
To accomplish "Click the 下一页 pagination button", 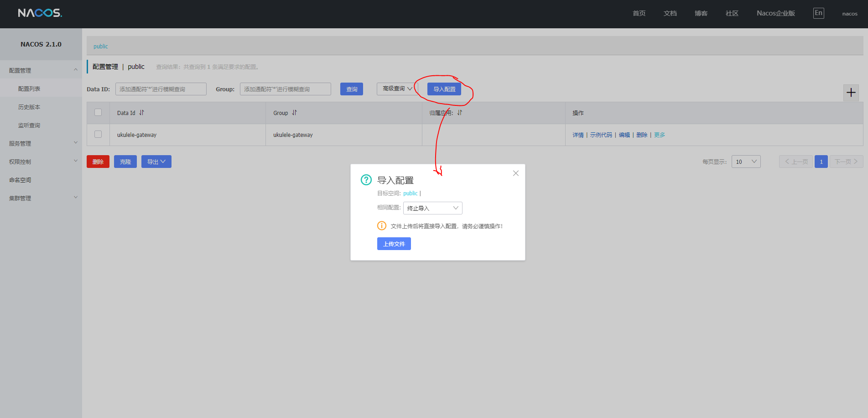I will 846,162.
